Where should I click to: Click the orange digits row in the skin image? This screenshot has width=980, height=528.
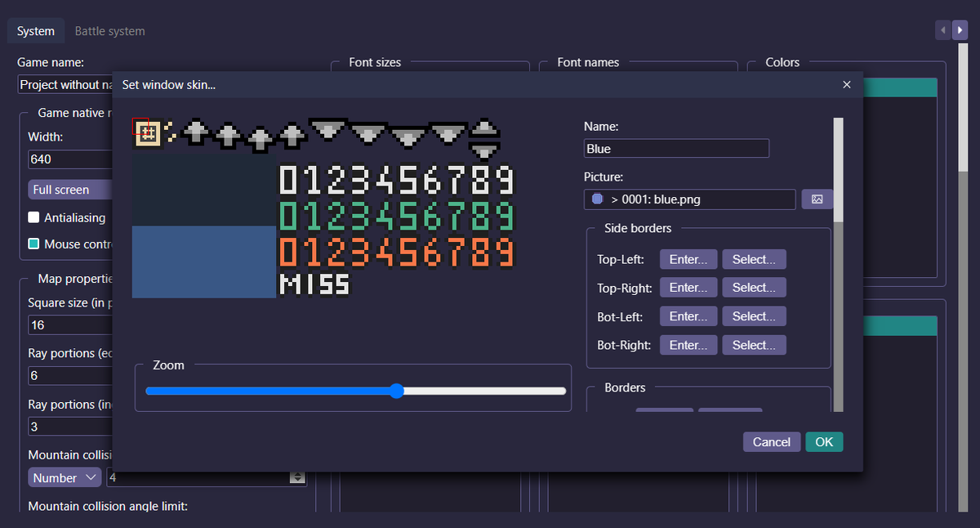click(x=397, y=253)
